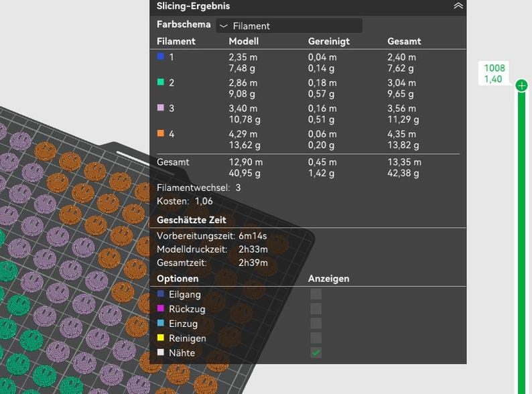
Task: Click the Vorbereitungszeit 6m14s value
Action: [253, 236]
